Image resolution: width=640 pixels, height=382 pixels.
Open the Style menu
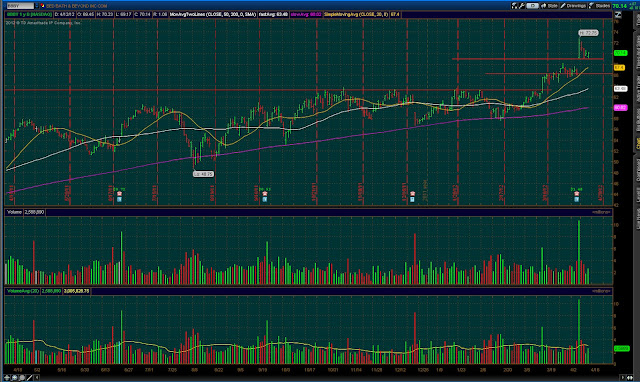tap(549, 6)
